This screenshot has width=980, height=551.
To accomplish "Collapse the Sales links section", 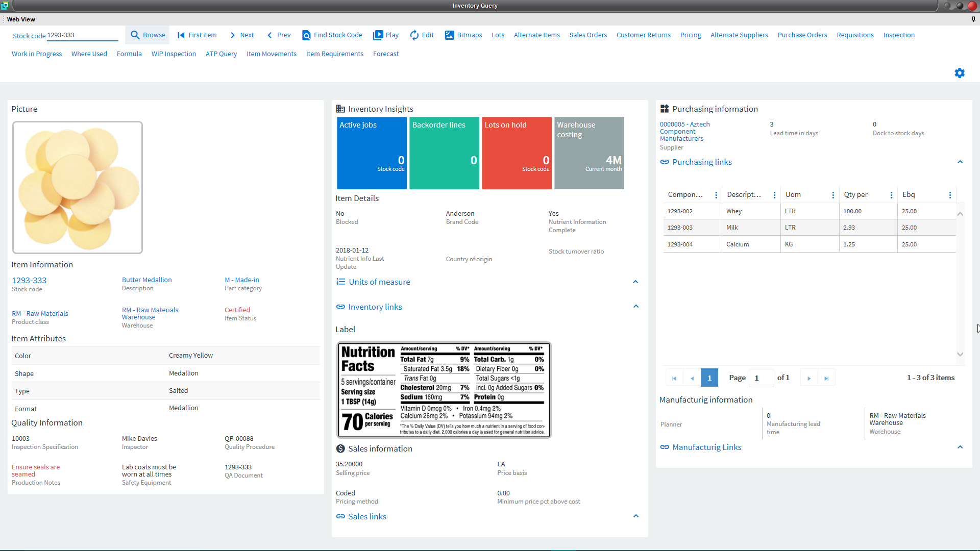I will [635, 516].
